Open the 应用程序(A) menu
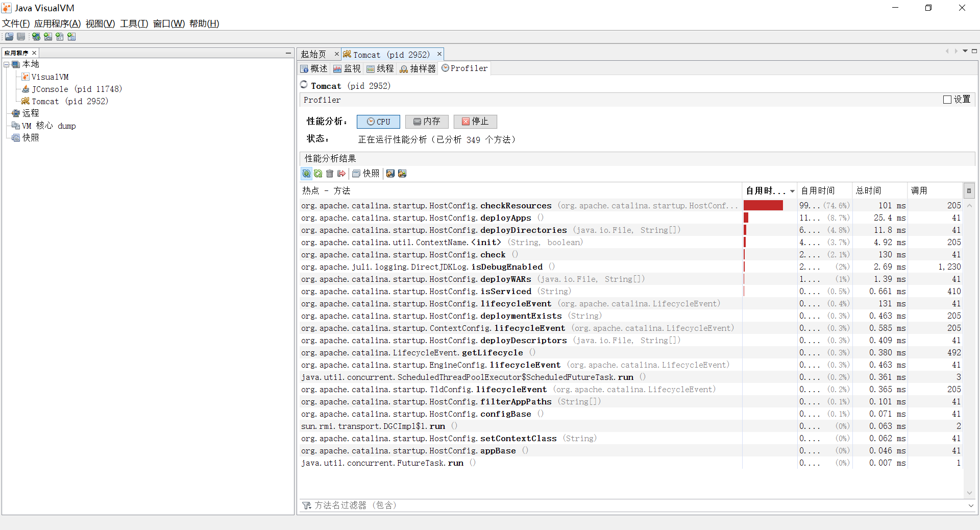 [x=58, y=23]
